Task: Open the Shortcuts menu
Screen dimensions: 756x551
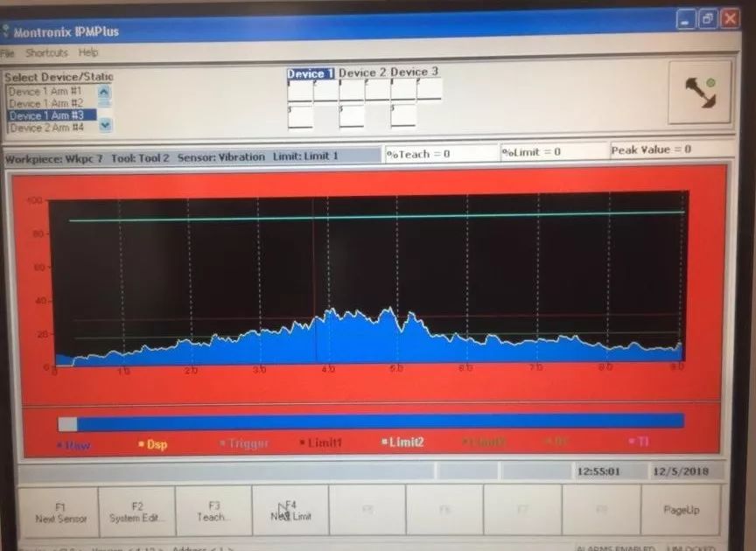Action: (45, 53)
